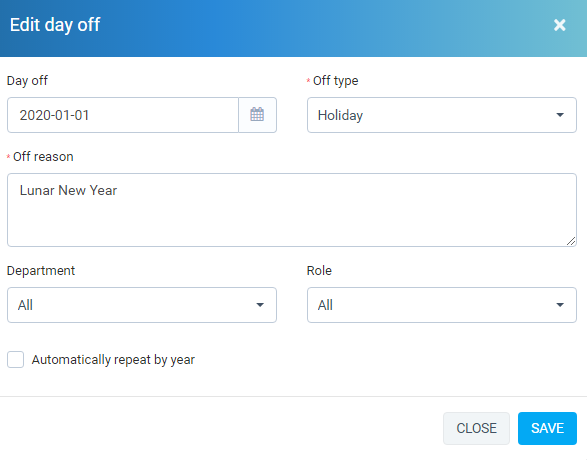Screen dimensions: 587x460
Task: Click the Day off label
Action: 27,81
